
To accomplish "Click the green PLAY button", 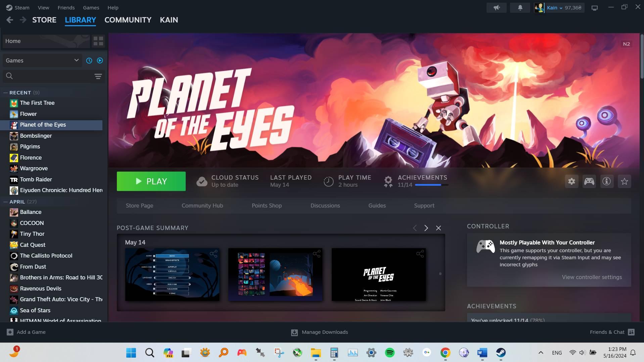I will pyautogui.click(x=151, y=181).
